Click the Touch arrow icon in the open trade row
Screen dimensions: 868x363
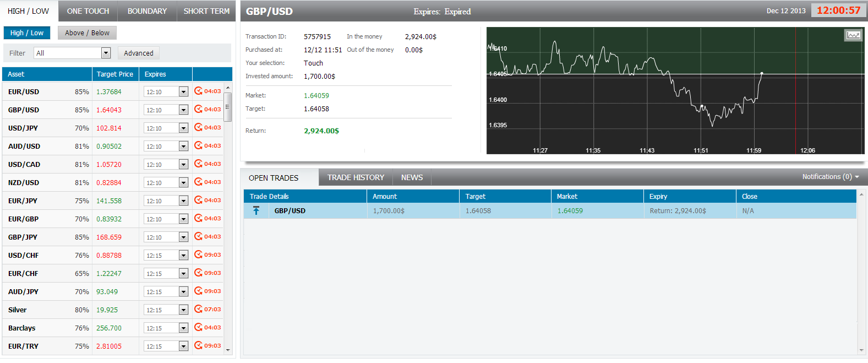pos(256,210)
